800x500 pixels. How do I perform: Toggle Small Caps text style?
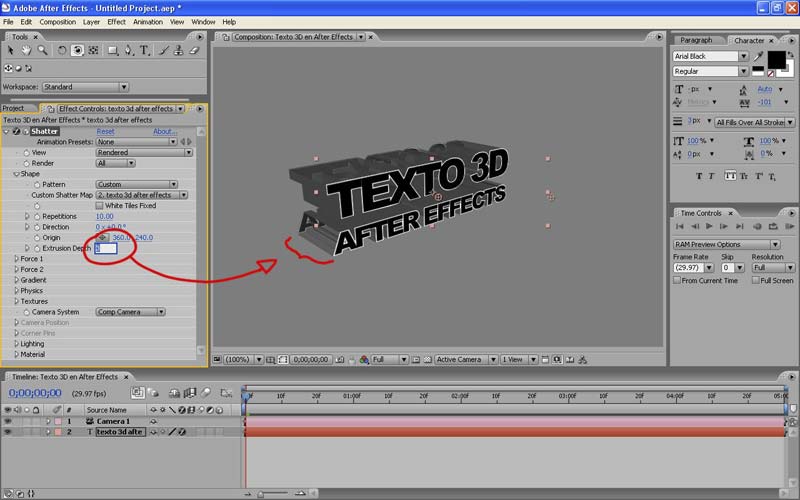(x=743, y=176)
